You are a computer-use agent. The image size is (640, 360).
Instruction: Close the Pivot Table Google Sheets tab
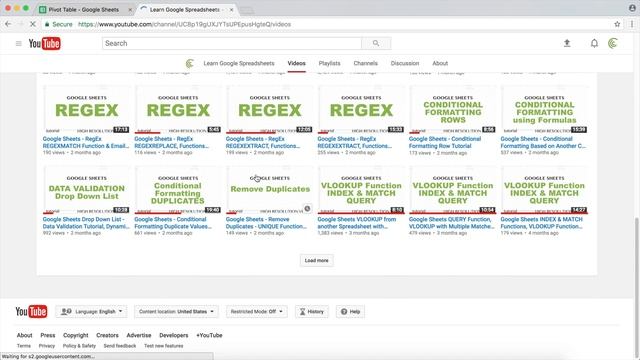[x=130, y=9]
